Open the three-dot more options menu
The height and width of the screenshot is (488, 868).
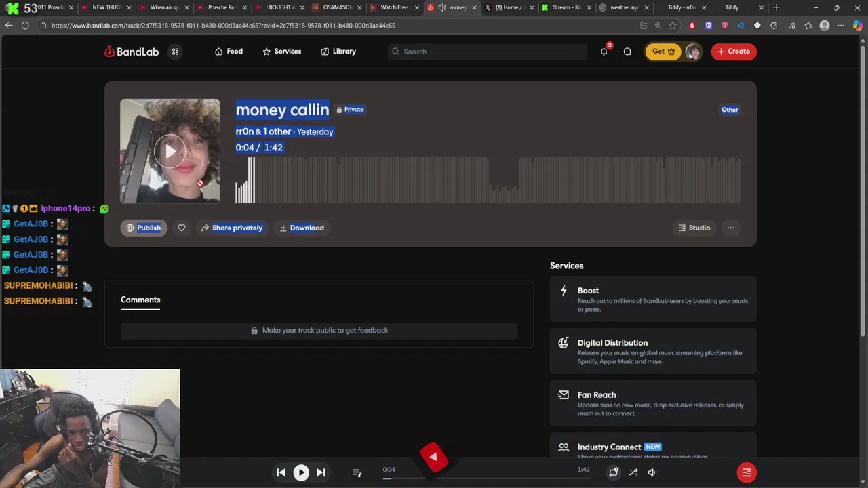pyautogui.click(x=730, y=228)
